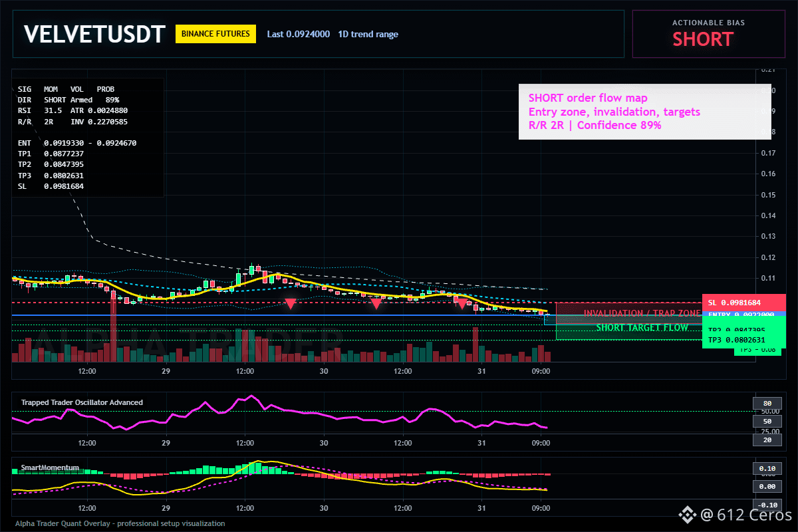Screen dimensions: 798x532
Task: Click the SHORT TARGET FLOW label
Action: click(x=642, y=327)
